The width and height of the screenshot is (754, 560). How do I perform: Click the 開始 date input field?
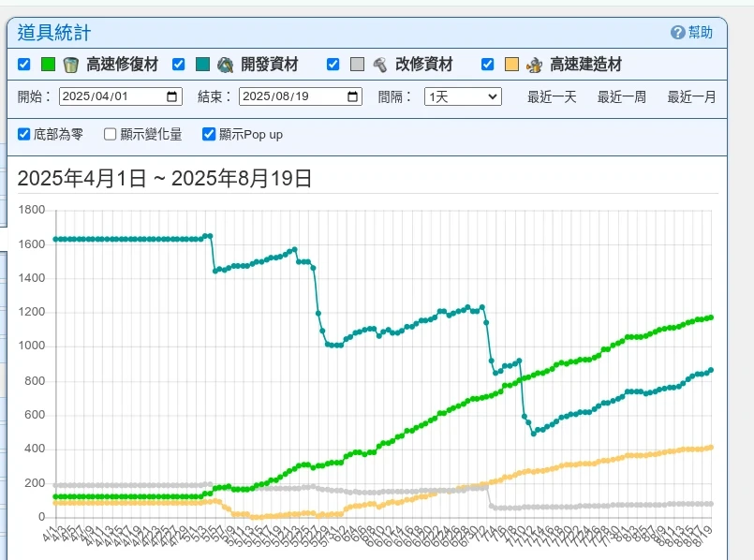tap(108, 96)
